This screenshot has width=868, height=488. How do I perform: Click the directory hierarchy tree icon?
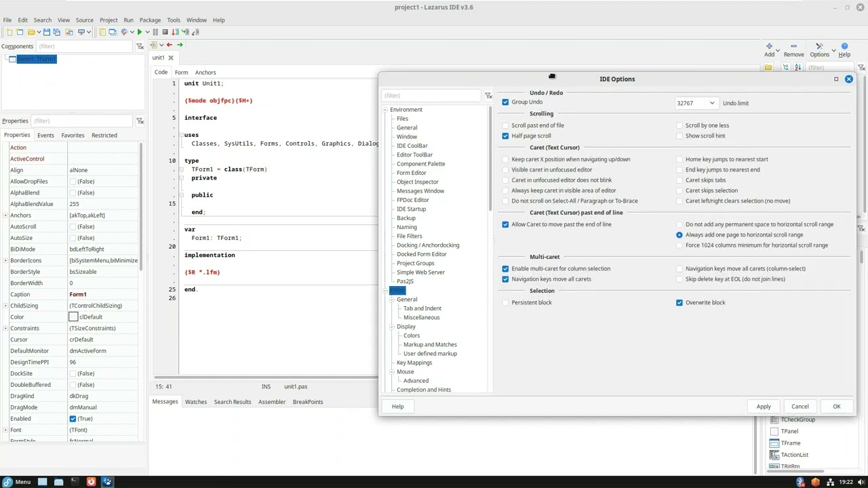(785, 67)
